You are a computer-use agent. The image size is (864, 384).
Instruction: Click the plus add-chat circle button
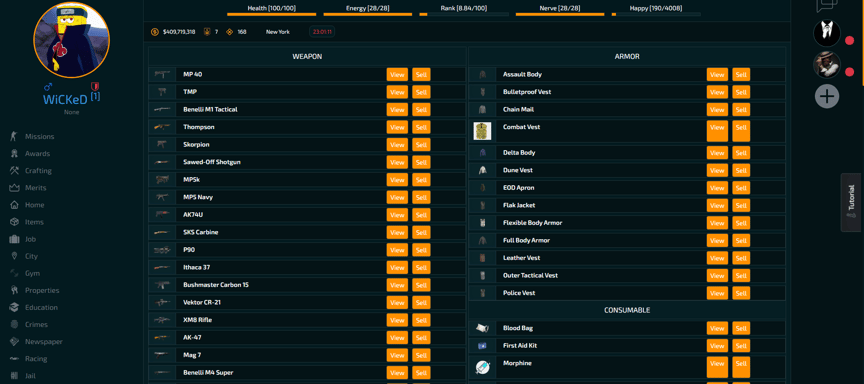pos(827,97)
